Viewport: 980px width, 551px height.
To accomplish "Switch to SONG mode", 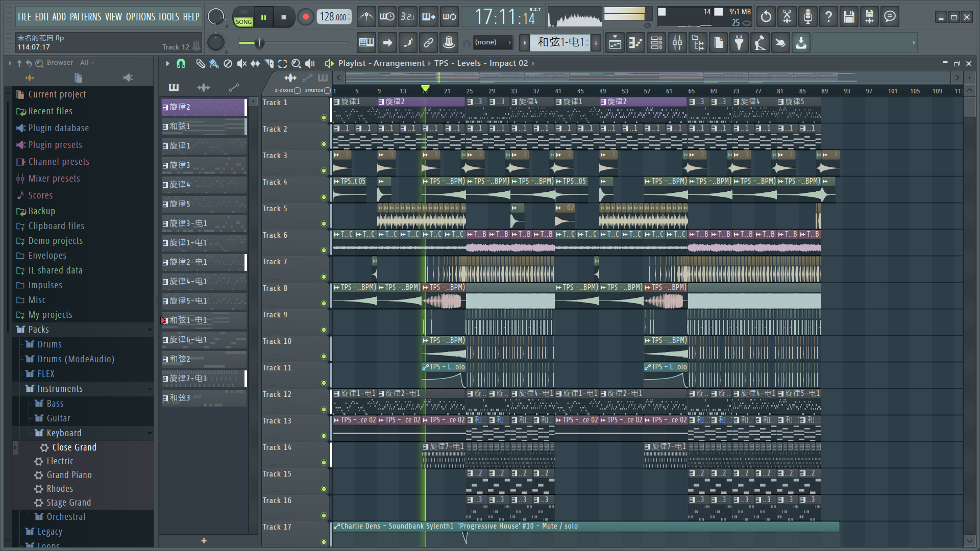I will pos(243,22).
